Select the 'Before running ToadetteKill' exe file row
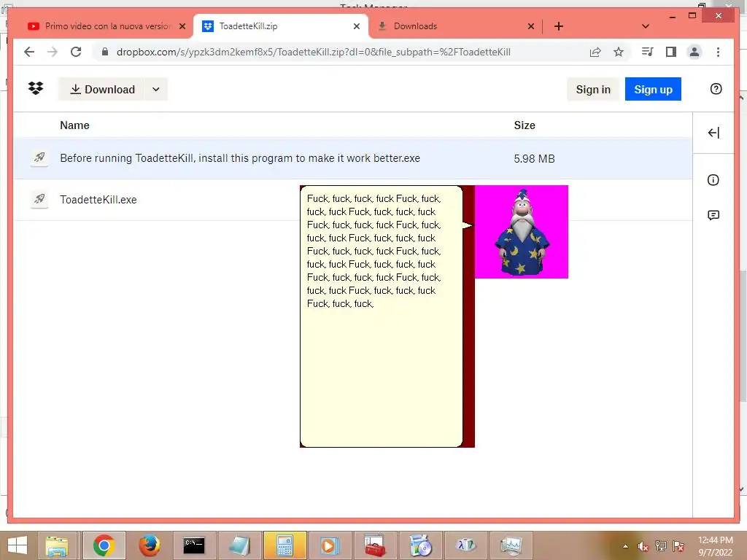 [x=352, y=158]
